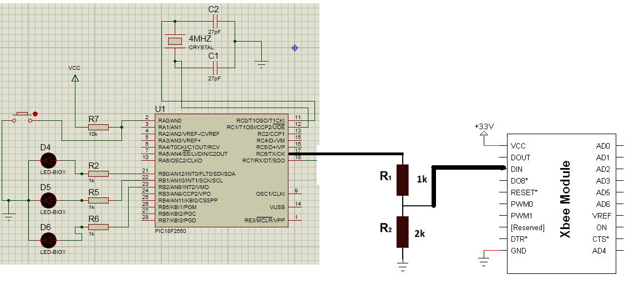
Task: Click the Xbee VCC pin label
Action: click(x=518, y=146)
